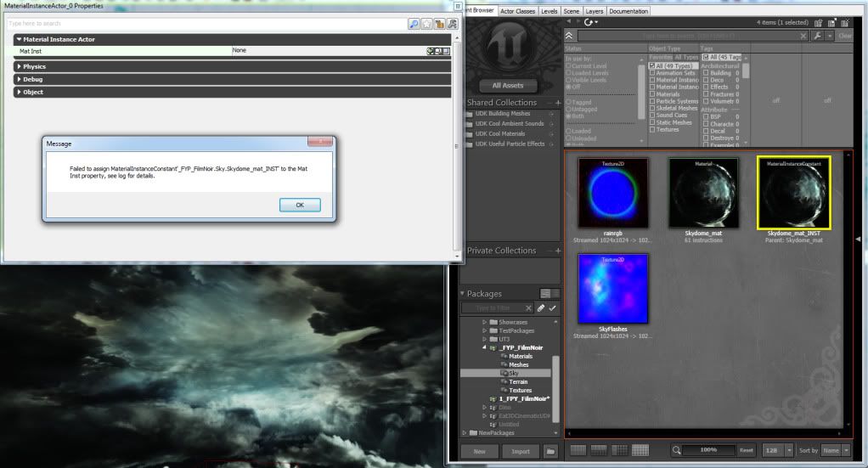Screen dimensions: 868x468
Task: Select the Tagged status radio button
Action: (x=568, y=102)
